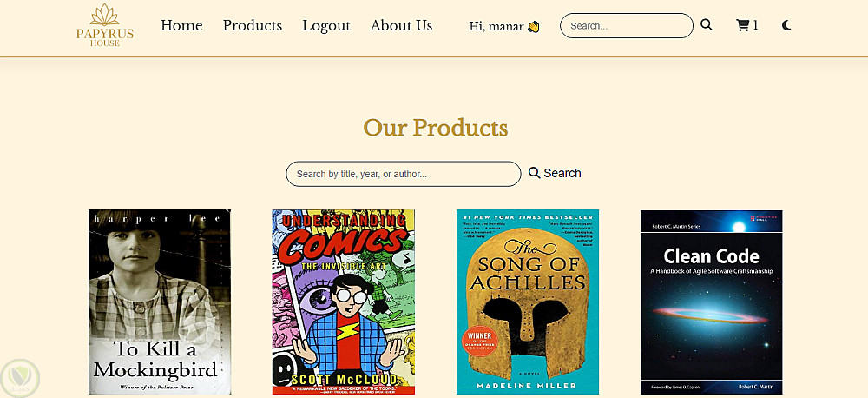The image size is (868, 398).
Task: Click the Our Products heading
Action: click(x=435, y=128)
